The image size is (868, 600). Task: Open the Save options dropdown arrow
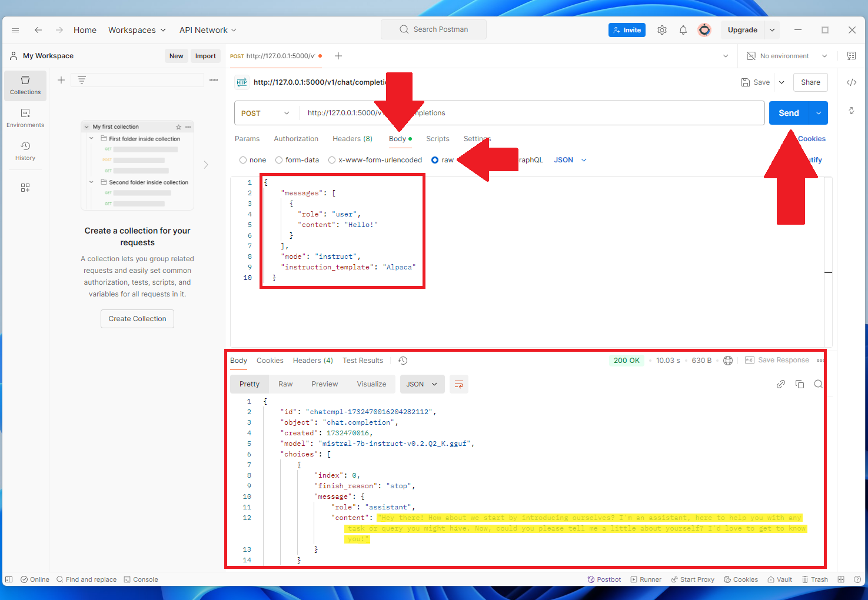click(x=781, y=82)
